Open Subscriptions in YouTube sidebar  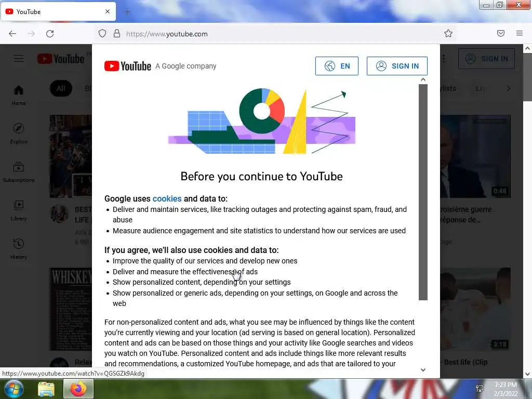[19, 172]
